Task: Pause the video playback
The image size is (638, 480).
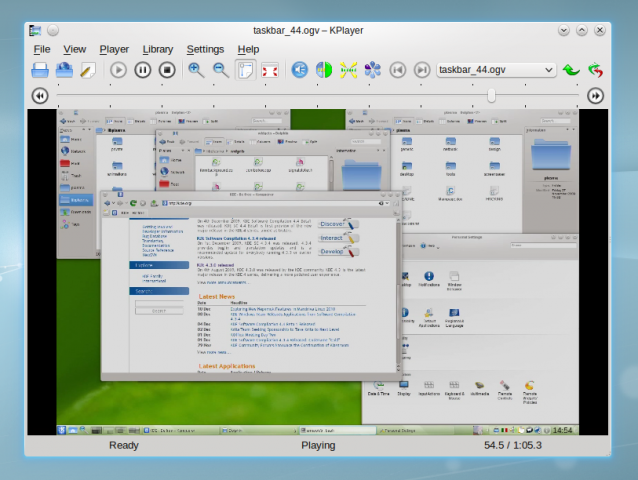Action: point(143,70)
